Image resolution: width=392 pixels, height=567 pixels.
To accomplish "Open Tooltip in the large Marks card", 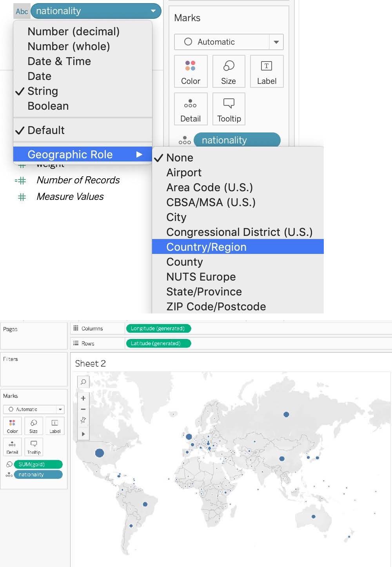I will click(x=229, y=109).
